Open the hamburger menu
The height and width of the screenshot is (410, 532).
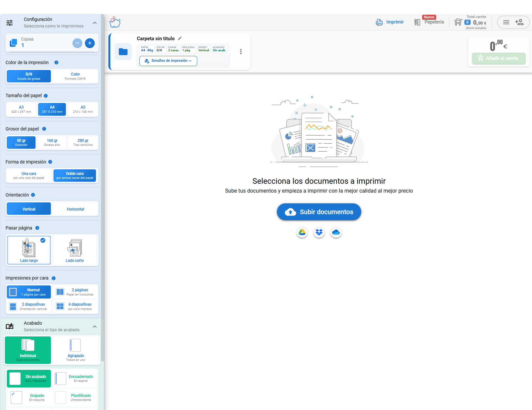(506, 22)
